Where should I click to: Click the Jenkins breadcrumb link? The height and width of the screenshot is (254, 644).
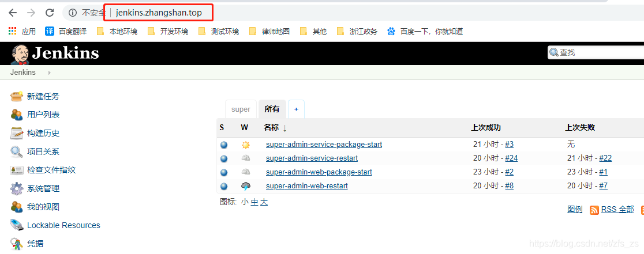coord(23,73)
